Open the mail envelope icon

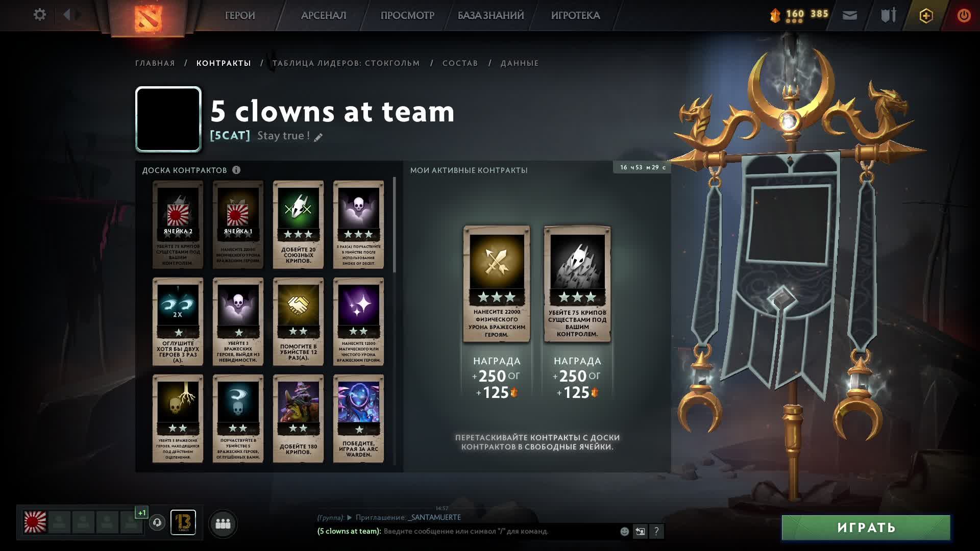point(849,15)
